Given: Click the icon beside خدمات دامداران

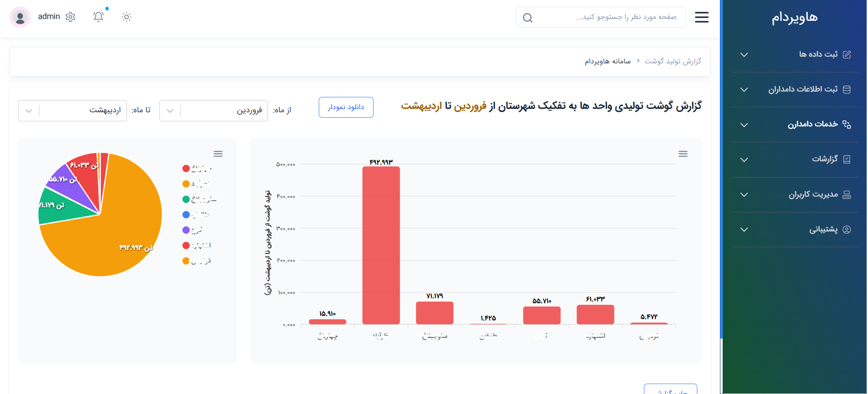Looking at the screenshot, I should tap(847, 125).
